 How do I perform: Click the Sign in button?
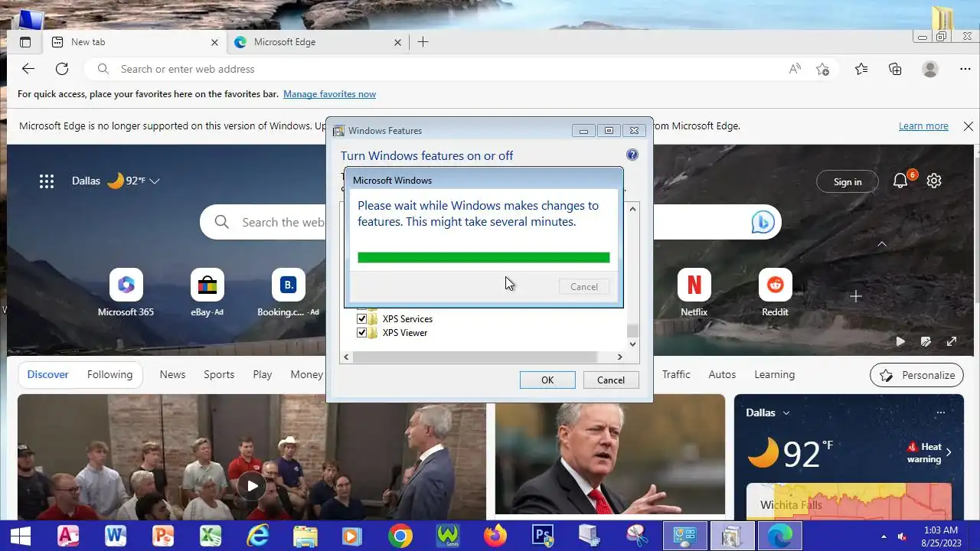pyautogui.click(x=848, y=181)
